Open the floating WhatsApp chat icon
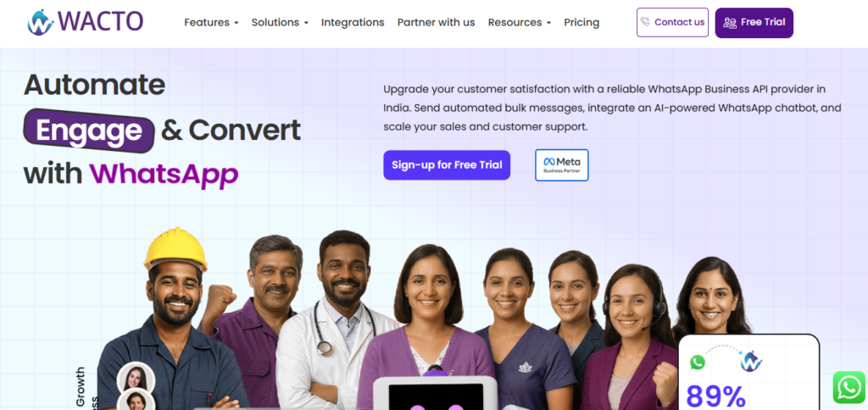This screenshot has width=868, height=410. (849, 387)
